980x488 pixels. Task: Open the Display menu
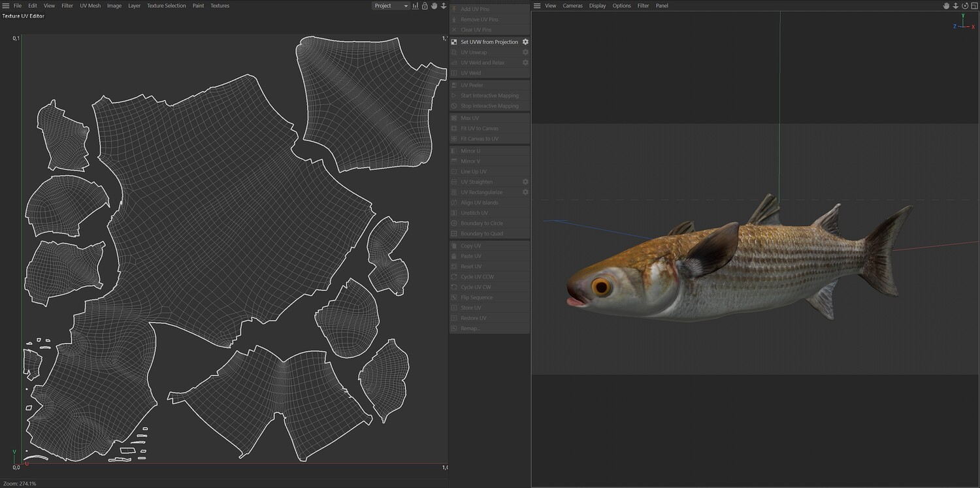click(598, 6)
